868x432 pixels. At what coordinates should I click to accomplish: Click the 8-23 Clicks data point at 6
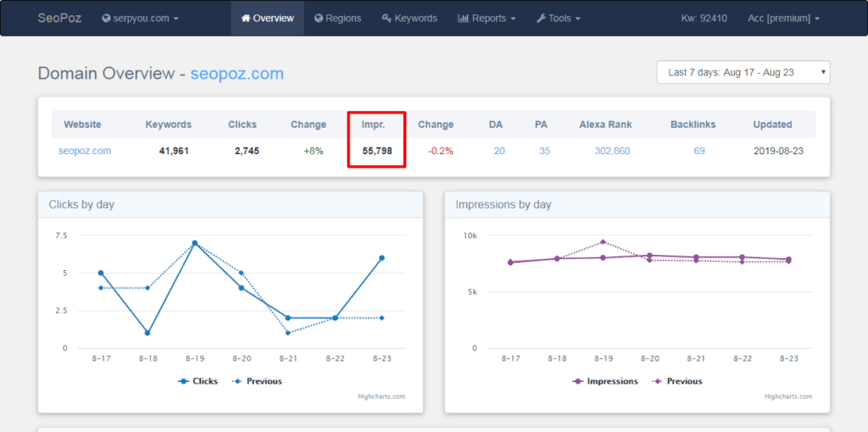pyautogui.click(x=382, y=258)
